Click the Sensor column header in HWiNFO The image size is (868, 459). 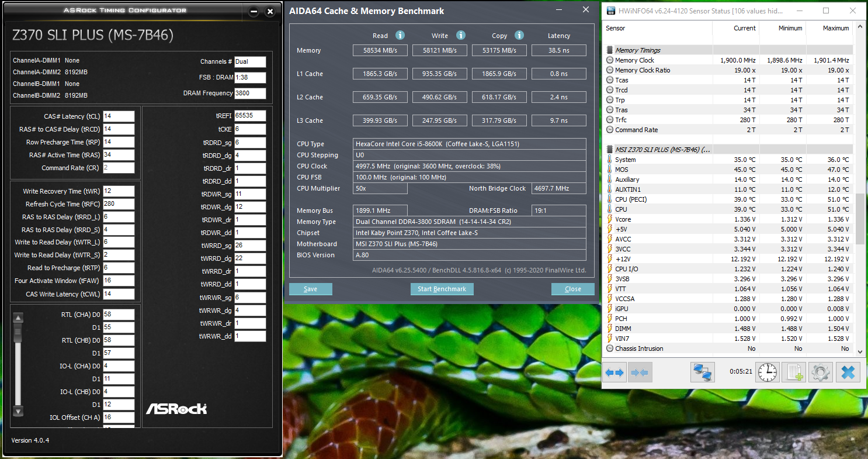616,28
